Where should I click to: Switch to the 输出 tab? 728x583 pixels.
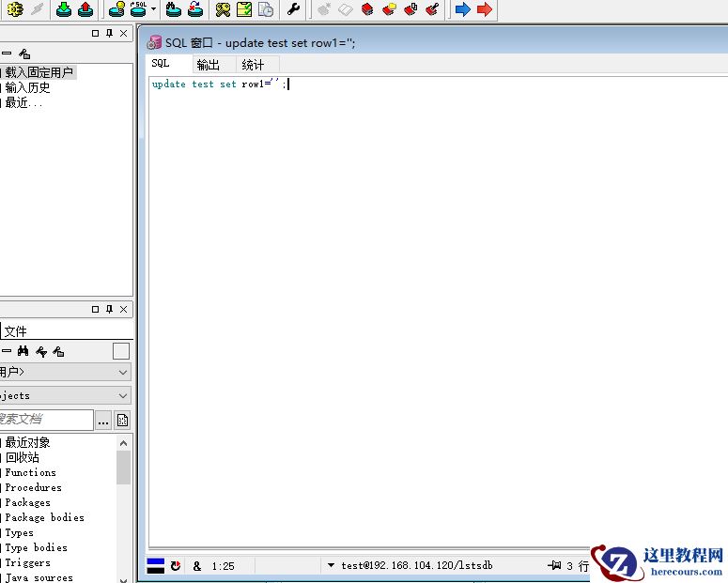click(x=208, y=65)
